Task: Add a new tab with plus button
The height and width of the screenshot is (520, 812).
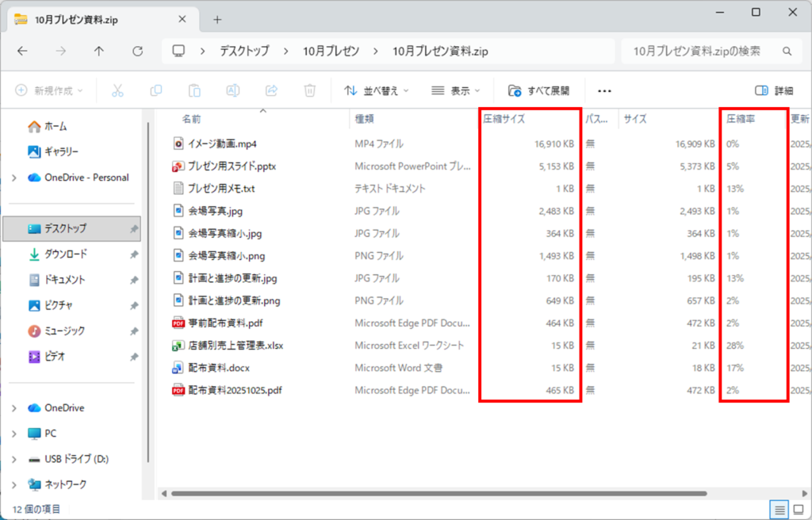Action: (217, 19)
